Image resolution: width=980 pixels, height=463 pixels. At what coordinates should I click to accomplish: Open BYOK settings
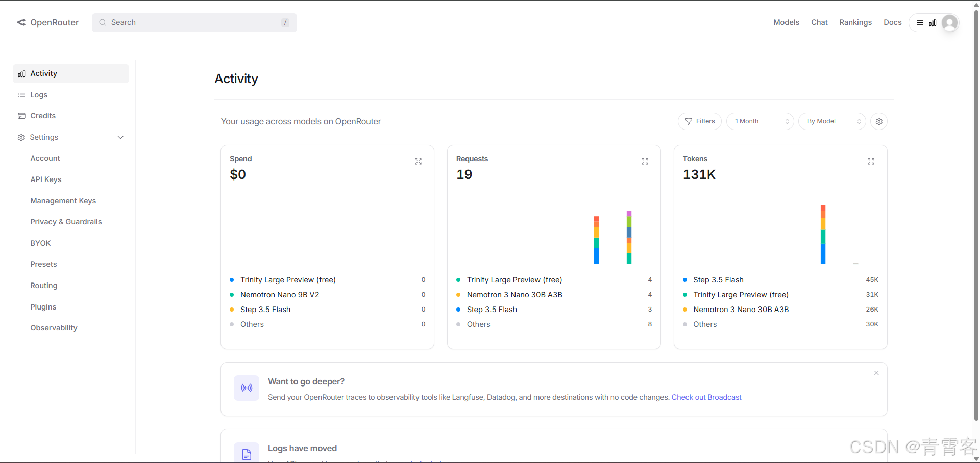[40, 243]
